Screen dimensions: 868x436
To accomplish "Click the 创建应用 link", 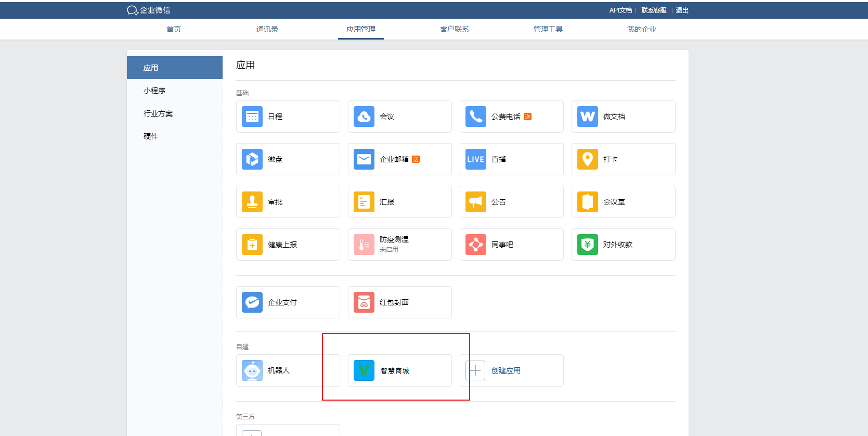I will coord(506,370).
